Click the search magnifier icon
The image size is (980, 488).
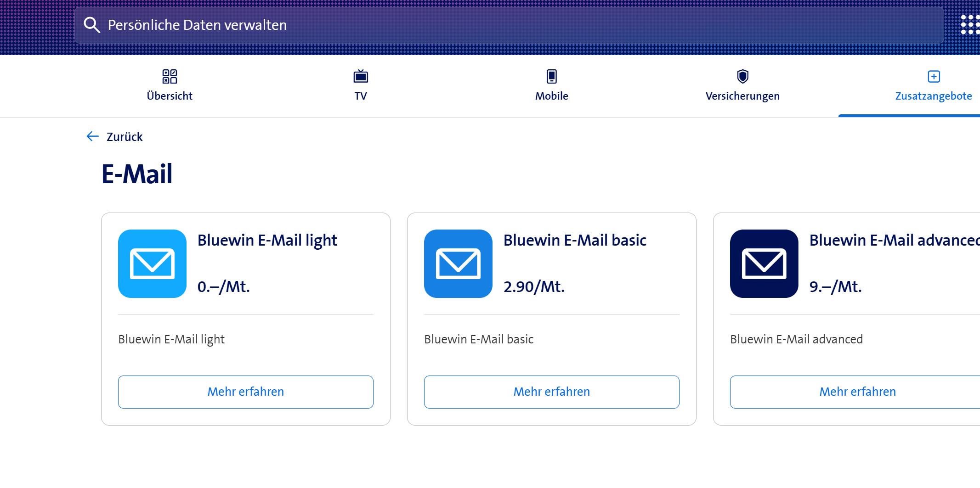tap(92, 25)
